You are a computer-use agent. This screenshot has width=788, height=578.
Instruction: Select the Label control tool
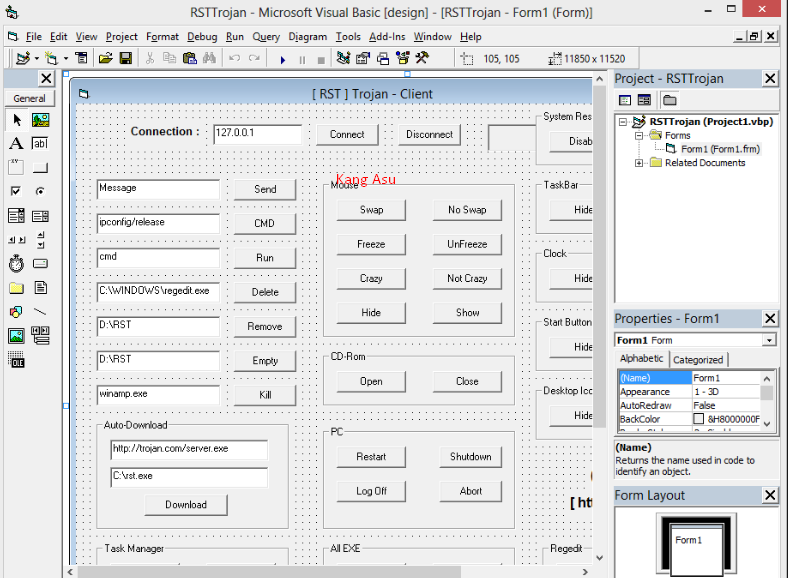coord(17,144)
